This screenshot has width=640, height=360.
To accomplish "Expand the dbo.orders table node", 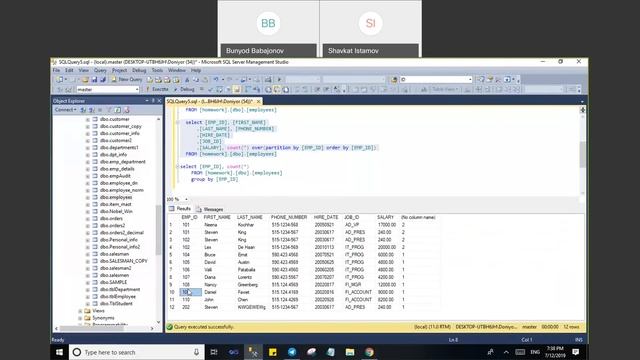I will click(88, 218).
